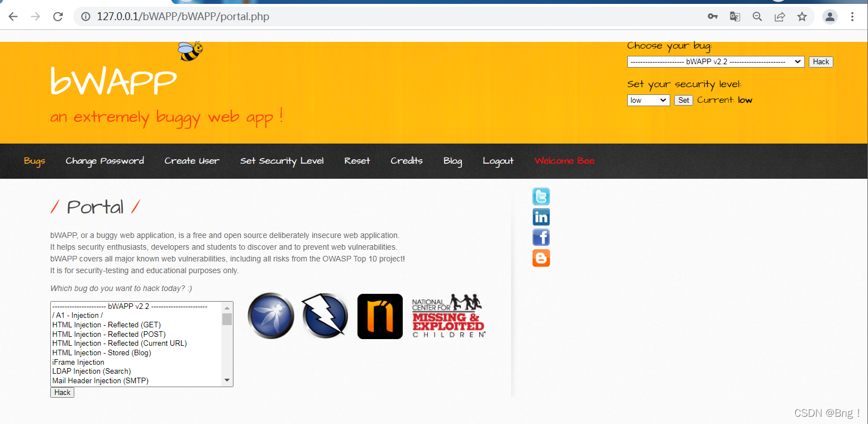Open the Create User menu item
Image resolution: width=868 pixels, height=424 pixels.
[192, 161]
